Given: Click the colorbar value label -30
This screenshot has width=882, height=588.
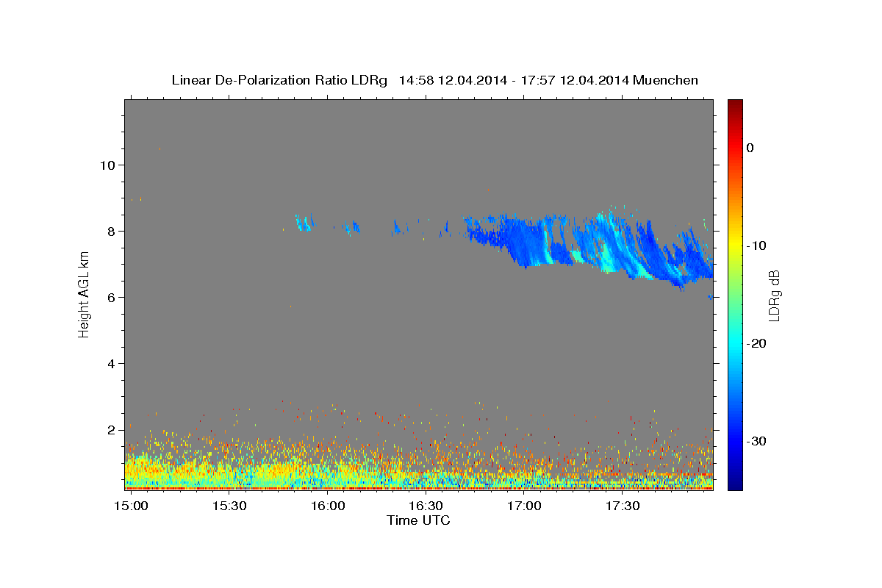Looking at the screenshot, I should pyautogui.click(x=756, y=441).
